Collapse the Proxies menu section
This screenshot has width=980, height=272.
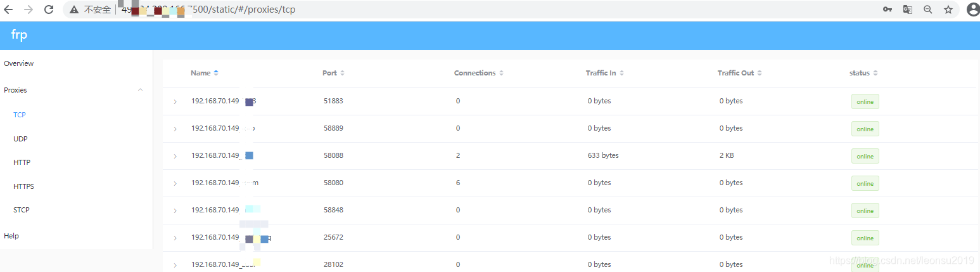point(140,90)
